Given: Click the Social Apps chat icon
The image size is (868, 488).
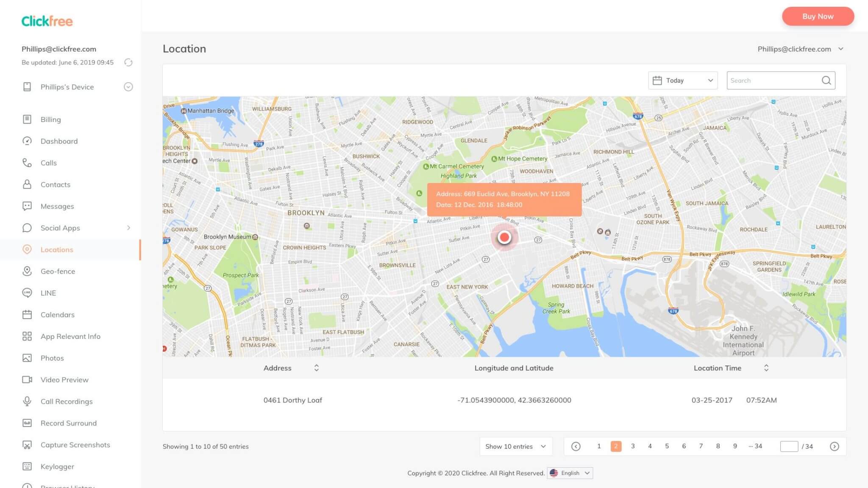Looking at the screenshot, I should (27, 228).
